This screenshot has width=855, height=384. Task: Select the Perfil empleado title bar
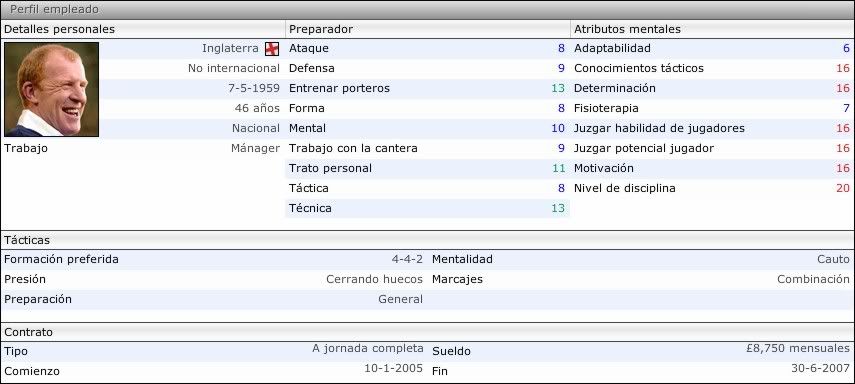coord(428,10)
